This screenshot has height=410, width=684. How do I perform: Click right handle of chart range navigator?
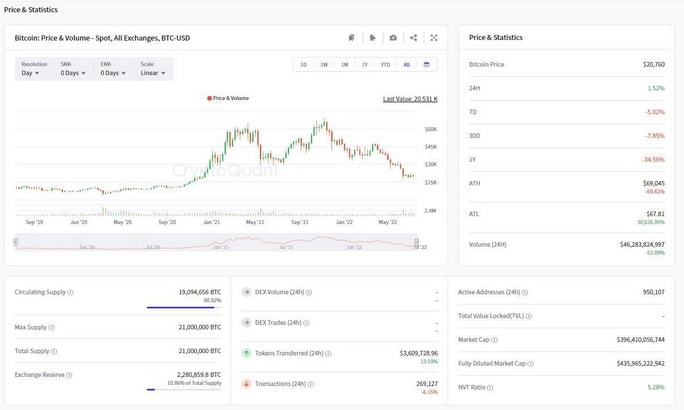point(417,242)
